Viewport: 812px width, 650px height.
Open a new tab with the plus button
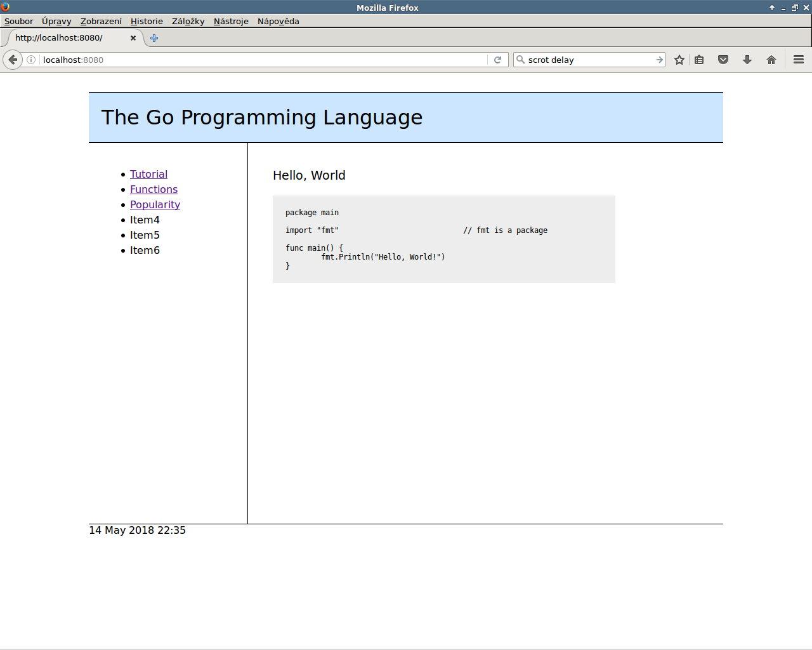click(154, 38)
